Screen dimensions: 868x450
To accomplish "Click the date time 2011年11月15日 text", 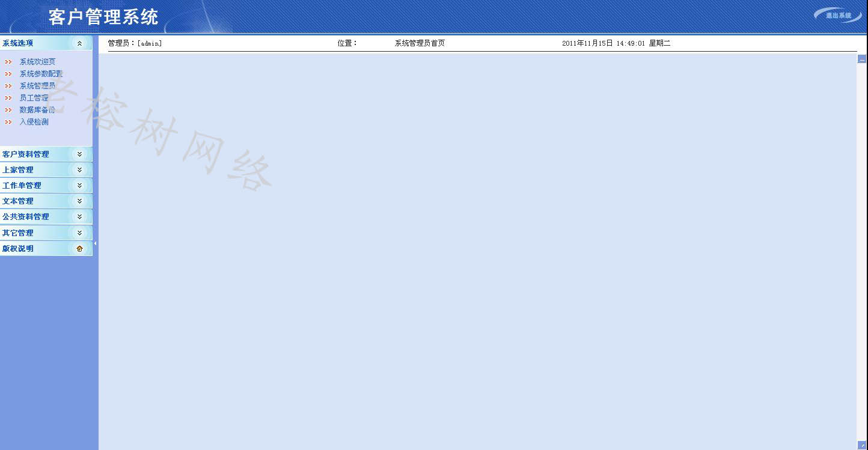I will pos(616,43).
